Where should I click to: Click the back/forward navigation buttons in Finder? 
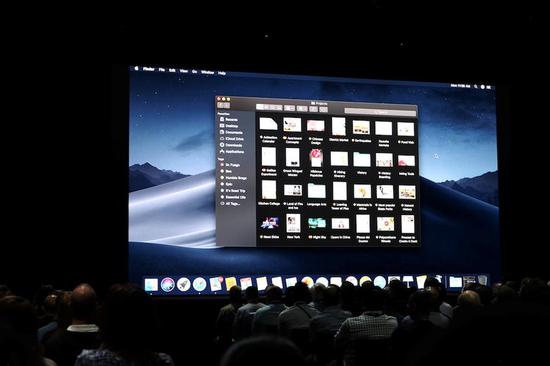pos(223,105)
